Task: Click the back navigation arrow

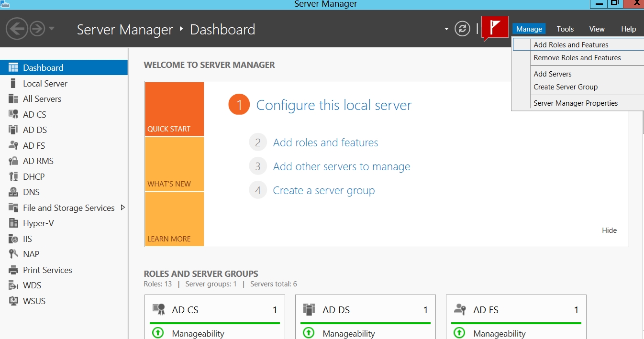Action: click(x=17, y=29)
